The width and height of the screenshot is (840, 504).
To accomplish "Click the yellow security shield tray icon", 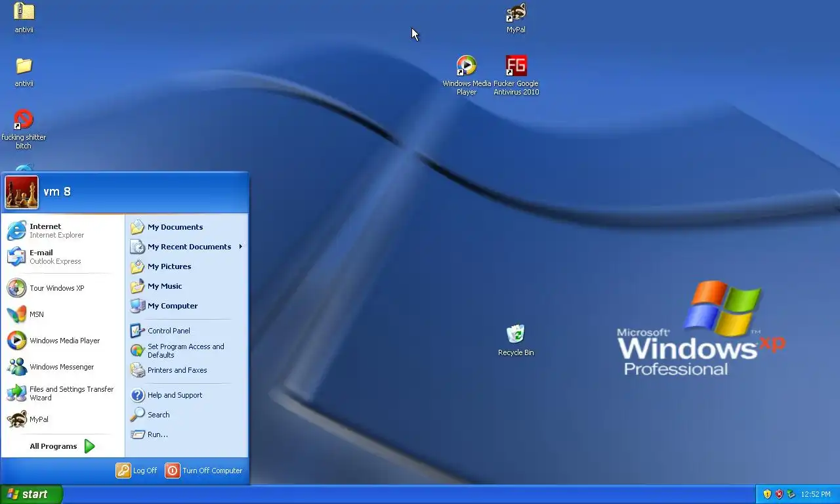I will (x=767, y=494).
